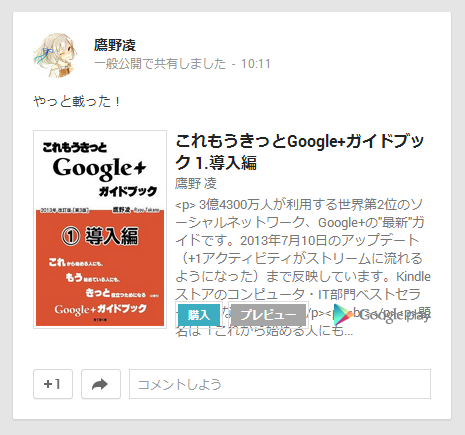465x435 pixels.
Task: Click the gray プレビュー preview button
Action: (x=268, y=315)
